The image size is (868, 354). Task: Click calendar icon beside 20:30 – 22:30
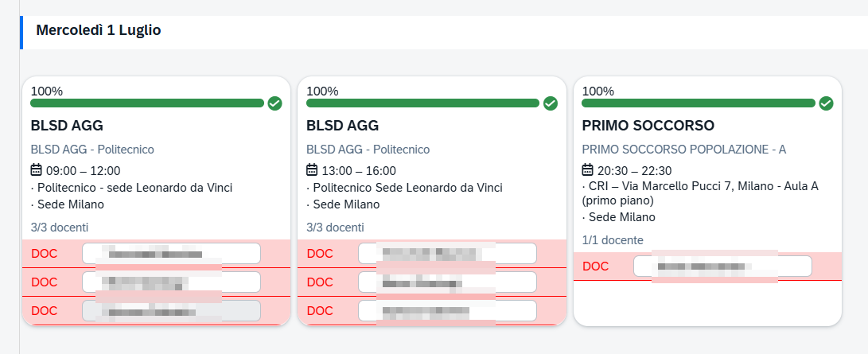588,169
